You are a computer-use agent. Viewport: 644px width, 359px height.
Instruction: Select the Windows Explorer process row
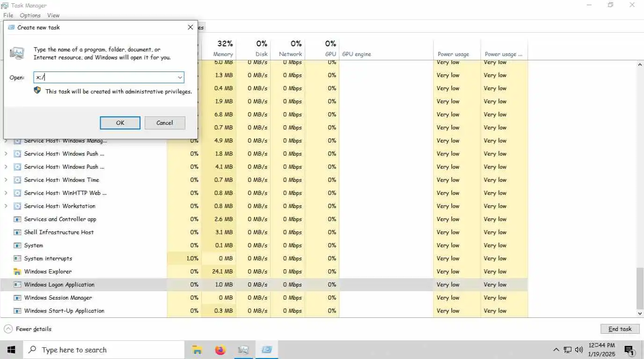click(264, 272)
